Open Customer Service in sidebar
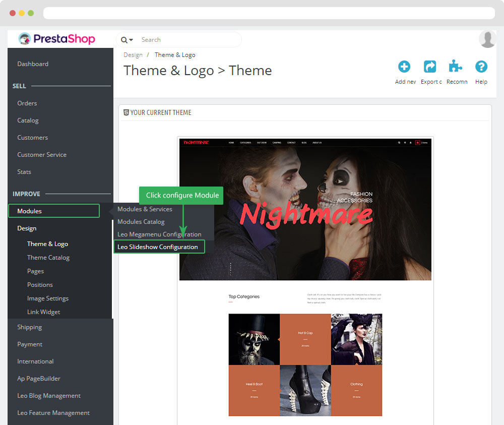The width and height of the screenshot is (504, 425). (42, 155)
